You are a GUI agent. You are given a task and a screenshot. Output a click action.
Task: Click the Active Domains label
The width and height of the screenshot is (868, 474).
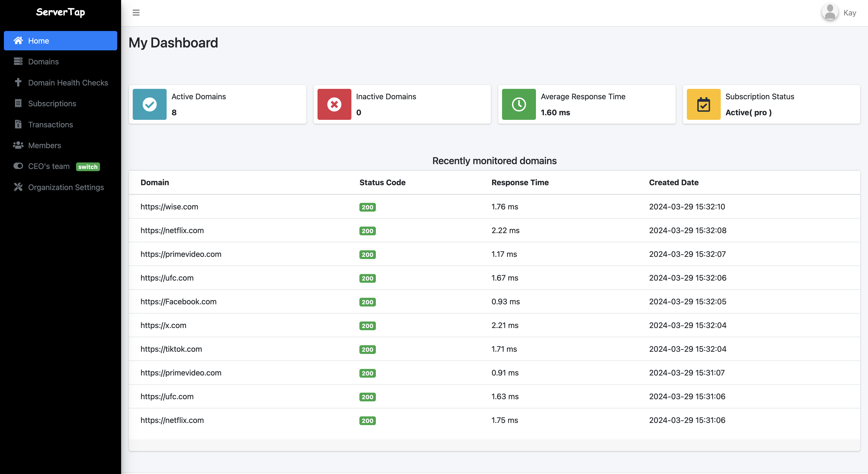199,96
